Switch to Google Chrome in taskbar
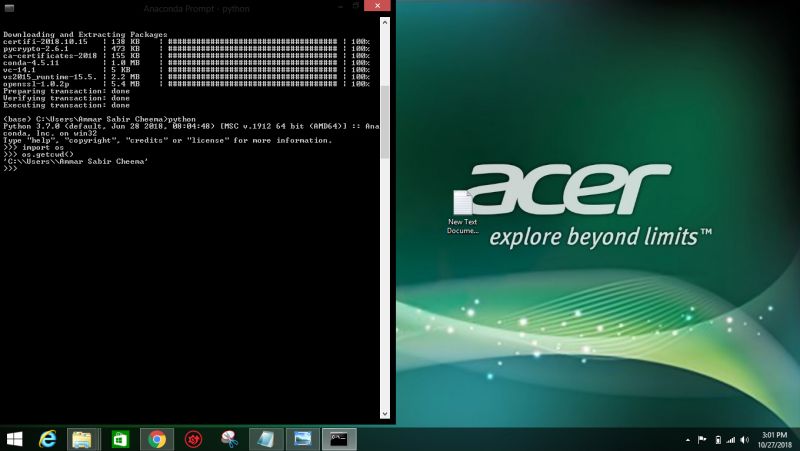This screenshot has width=800, height=451. (x=157, y=439)
